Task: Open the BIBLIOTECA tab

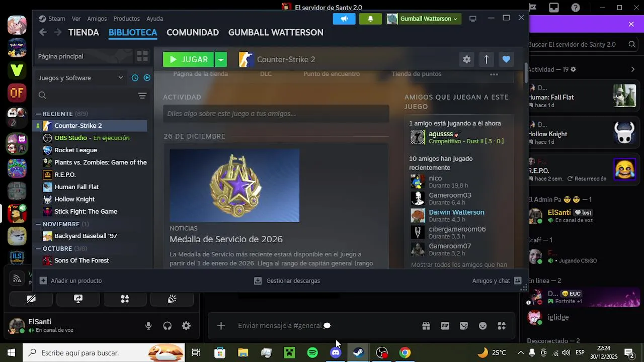Action: pos(133,32)
